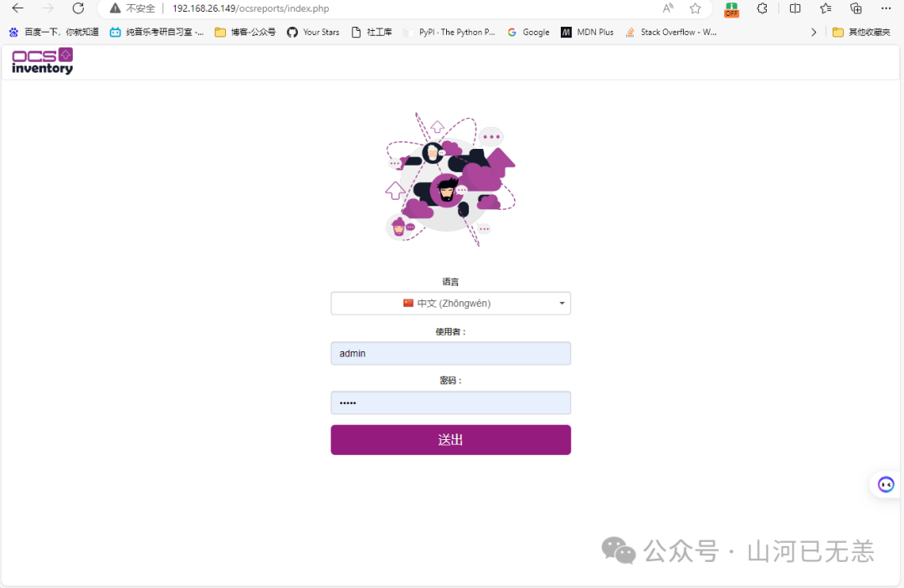Image resolution: width=904 pixels, height=588 pixels.
Task: Click the password input field
Action: point(451,403)
